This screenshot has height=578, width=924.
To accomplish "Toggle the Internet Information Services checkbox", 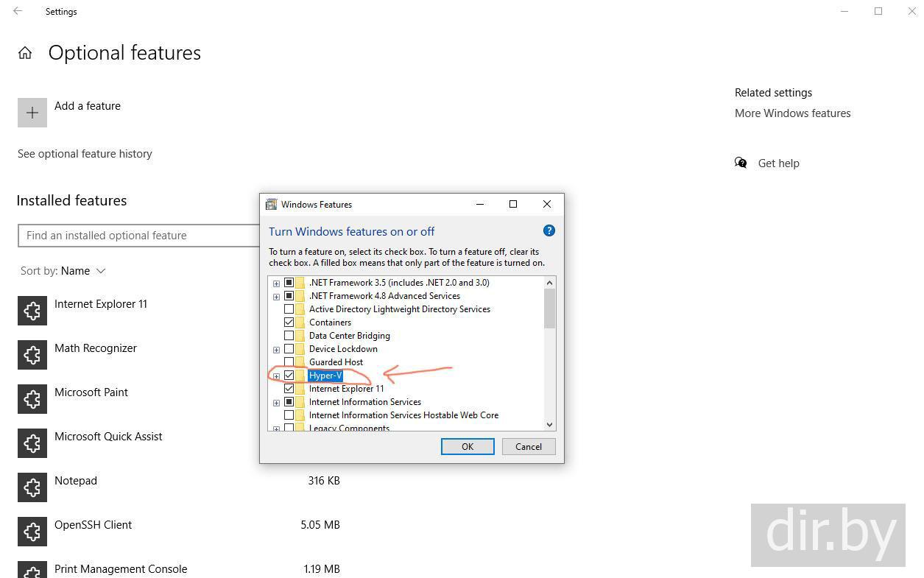I will pyautogui.click(x=289, y=402).
